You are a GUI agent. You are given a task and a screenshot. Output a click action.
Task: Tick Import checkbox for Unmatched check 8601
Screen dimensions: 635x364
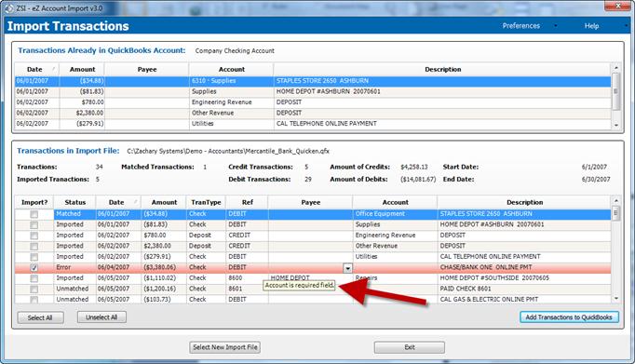pyautogui.click(x=34, y=290)
